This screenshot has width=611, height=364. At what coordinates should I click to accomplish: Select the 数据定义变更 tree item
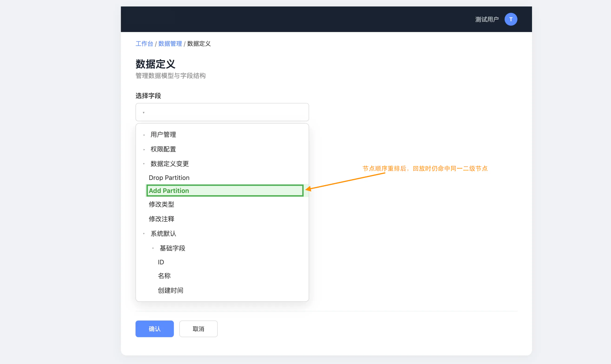tap(170, 164)
